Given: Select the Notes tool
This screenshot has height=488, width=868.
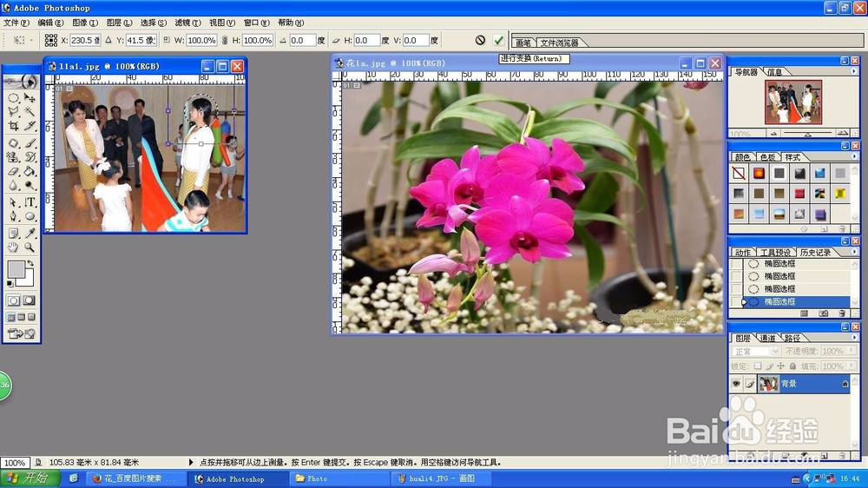Looking at the screenshot, I should pos(13,234).
